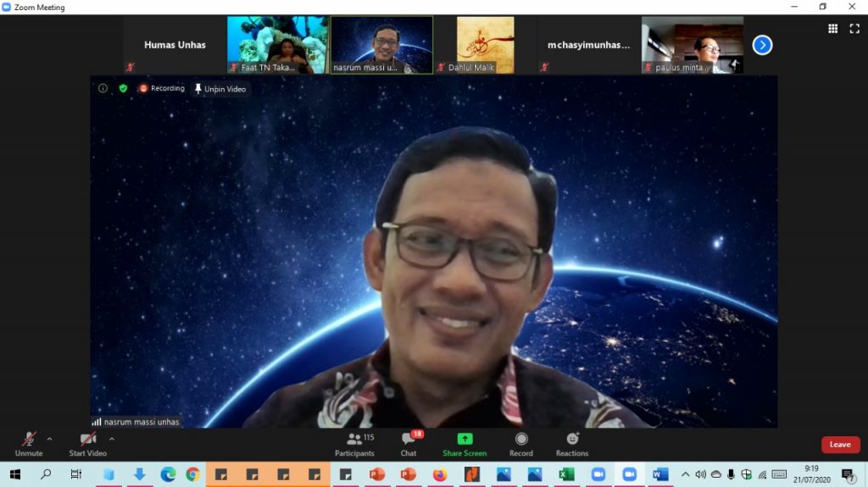Show hidden system tray icons

coord(685,474)
